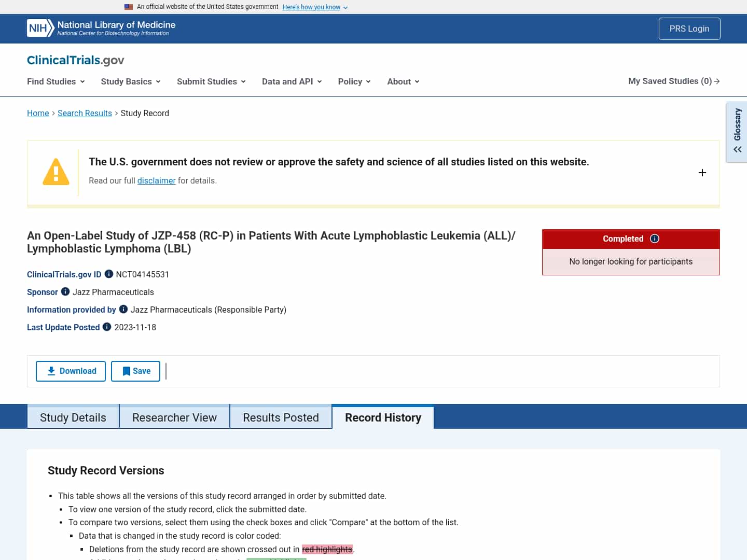Click the yellow warning triangle icon

(56, 172)
